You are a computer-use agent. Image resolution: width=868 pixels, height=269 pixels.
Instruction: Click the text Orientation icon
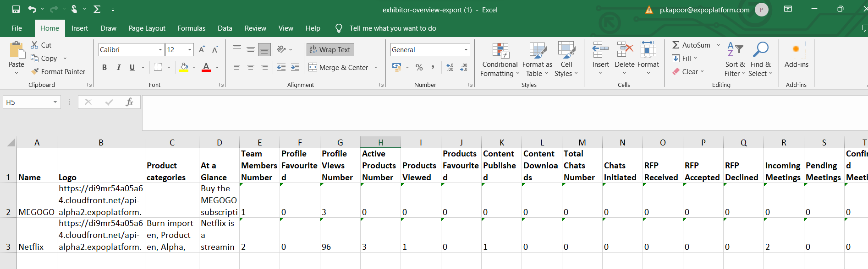(x=281, y=49)
